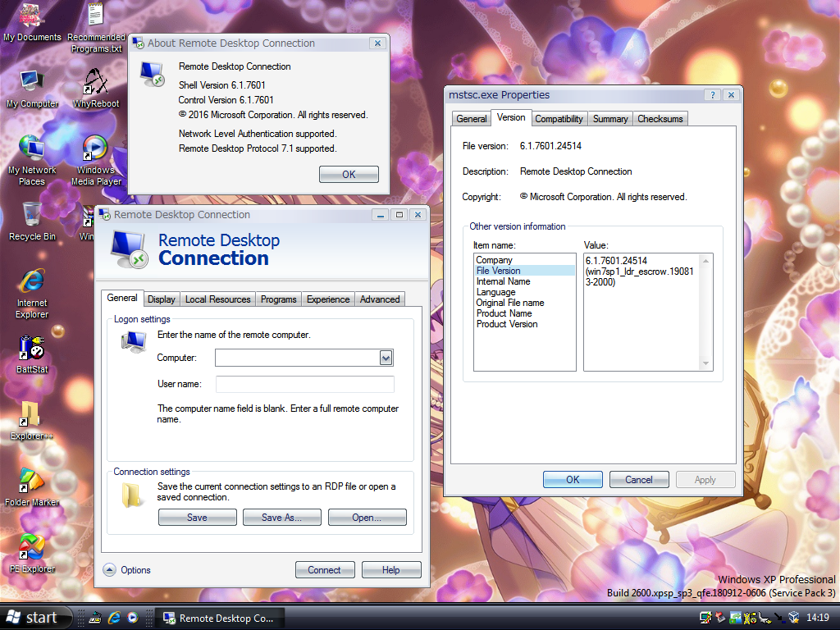This screenshot has height=630, width=840.
Task: Click Remote Desktop Connection taskbar button
Action: coord(221,618)
